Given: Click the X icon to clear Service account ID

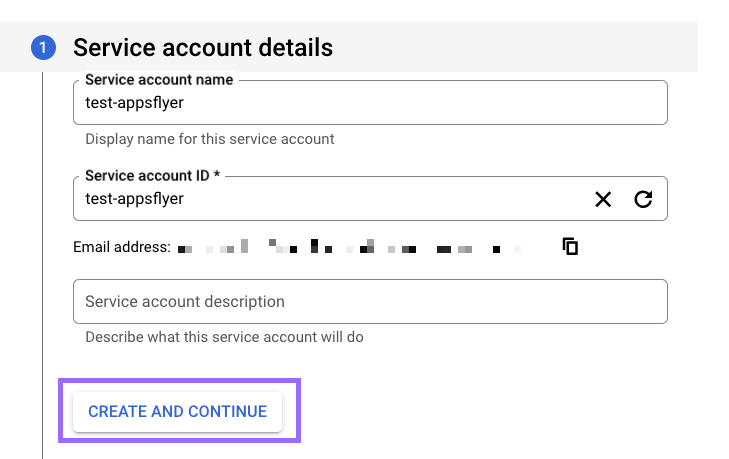Looking at the screenshot, I should pyautogui.click(x=603, y=199).
